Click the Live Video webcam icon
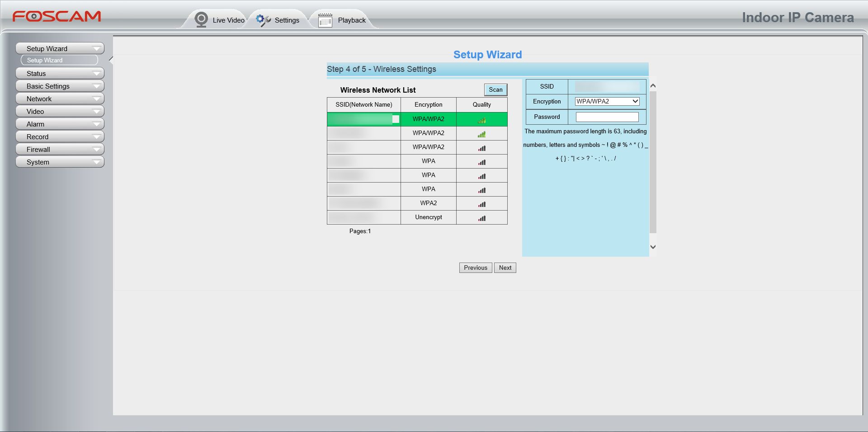 point(201,20)
